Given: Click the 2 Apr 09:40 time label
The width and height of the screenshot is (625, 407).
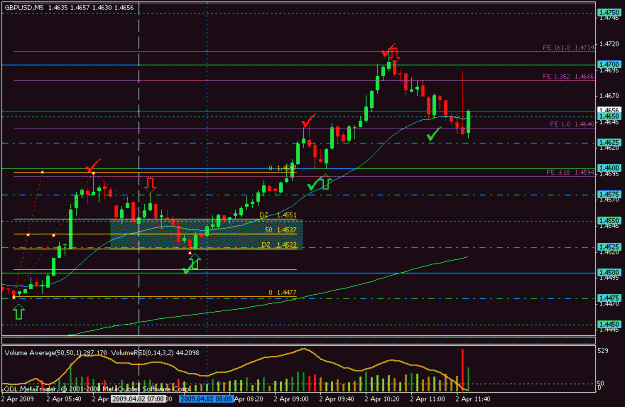Looking at the screenshot, I should click(x=337, y=399).
